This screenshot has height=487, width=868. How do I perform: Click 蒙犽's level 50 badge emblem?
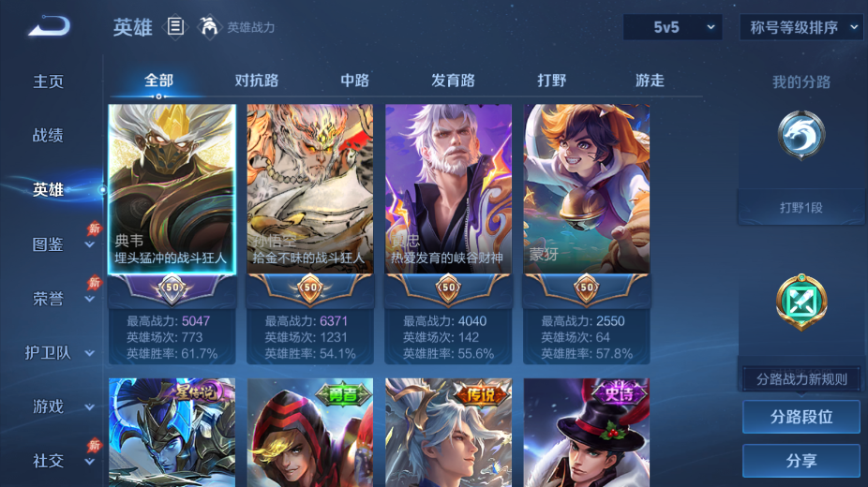tap(586, 288)
